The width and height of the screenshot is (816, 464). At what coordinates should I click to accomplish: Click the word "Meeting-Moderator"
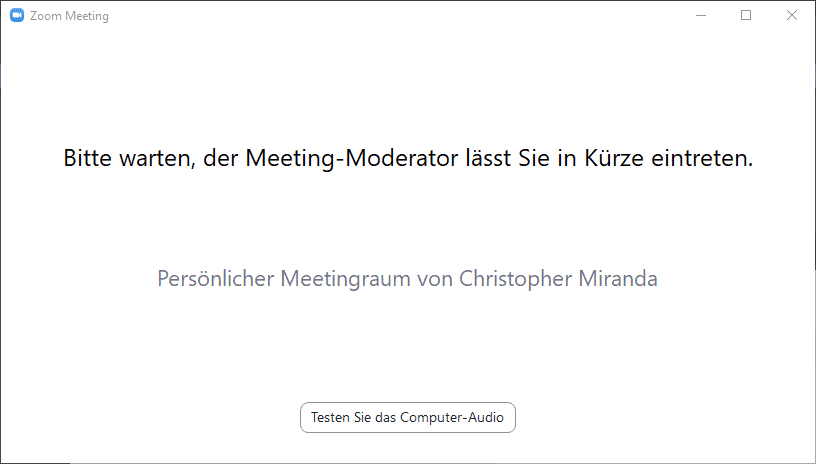pyautogui.click(x=352, y=158)
